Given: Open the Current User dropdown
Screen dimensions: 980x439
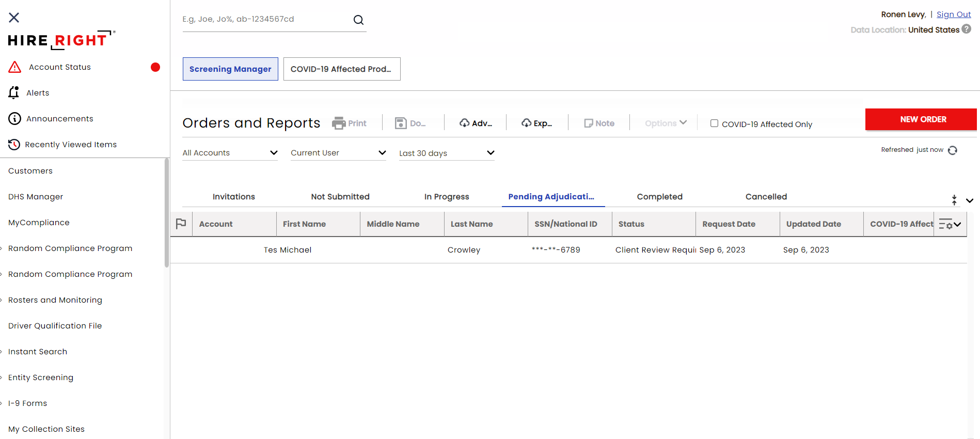Looking at the screenshot, I should click(x=338, y=153).
